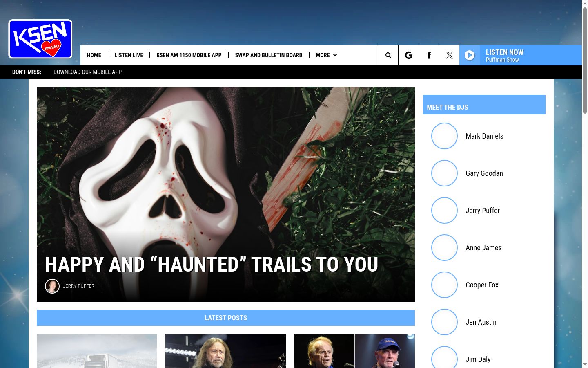The height and width of the screenshot is (368, 588).
Task: Open Mark Daniels DJ name link
Action: (x=484, y=136)
